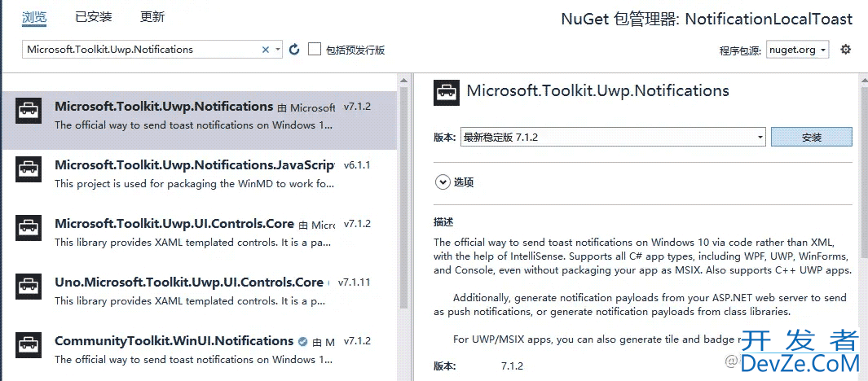Click the CommunityToolkit.WinUI.Notifications package icon

point(29,345)
